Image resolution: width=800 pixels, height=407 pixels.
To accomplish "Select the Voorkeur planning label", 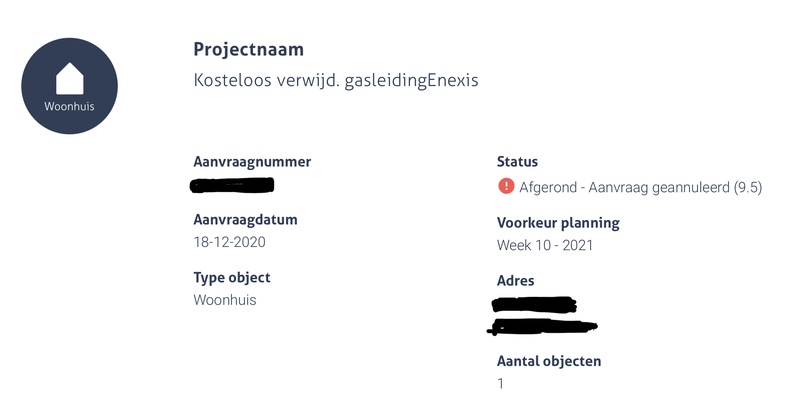I will point(558,222).
